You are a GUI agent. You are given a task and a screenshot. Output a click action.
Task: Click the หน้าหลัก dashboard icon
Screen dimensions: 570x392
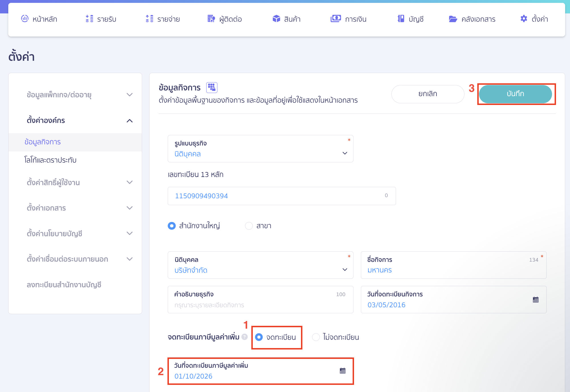pos(25,19)
